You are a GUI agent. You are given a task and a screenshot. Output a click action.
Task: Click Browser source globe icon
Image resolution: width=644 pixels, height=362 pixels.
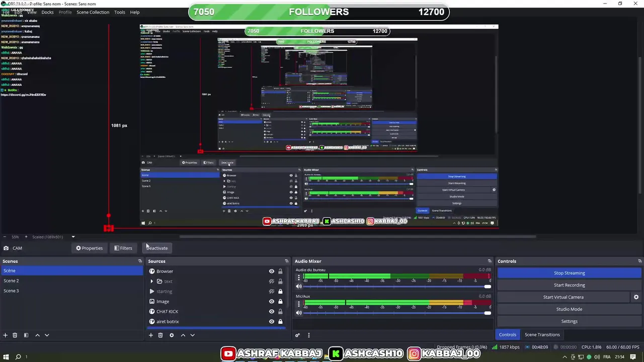(152, 271)
